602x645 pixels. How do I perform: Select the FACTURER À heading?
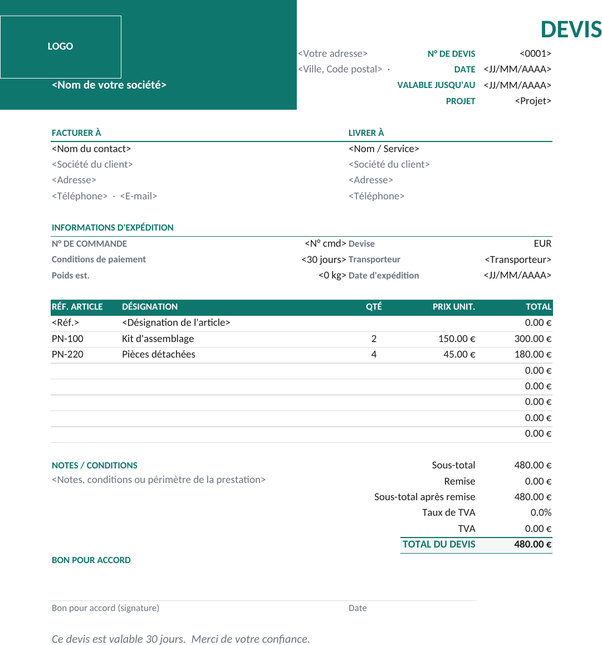tap(76, 133)
